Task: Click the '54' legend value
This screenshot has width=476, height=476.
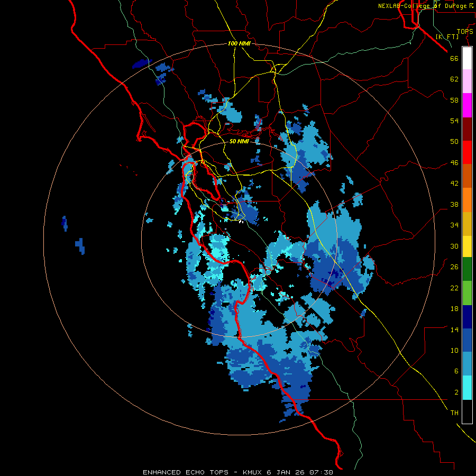Action: tap(454, 121)
